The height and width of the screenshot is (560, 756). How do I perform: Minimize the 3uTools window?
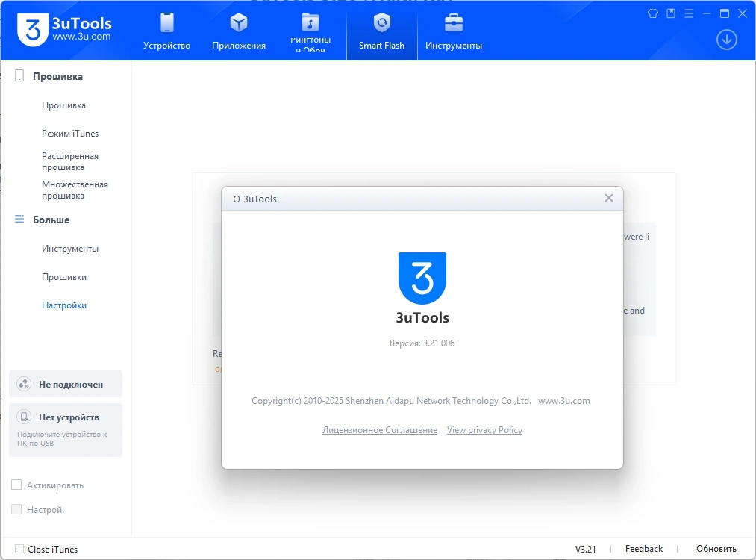[707, 13]
